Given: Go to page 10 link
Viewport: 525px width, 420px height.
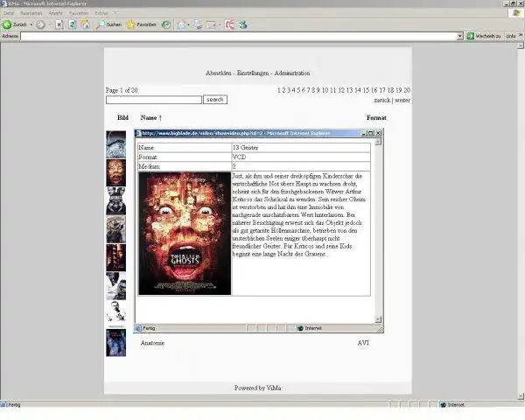Looking at the screenshot, I should pos(325,90).
